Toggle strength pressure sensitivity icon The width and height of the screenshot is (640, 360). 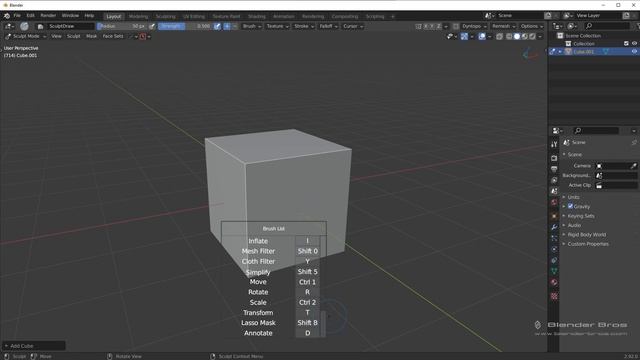(217, 26)
